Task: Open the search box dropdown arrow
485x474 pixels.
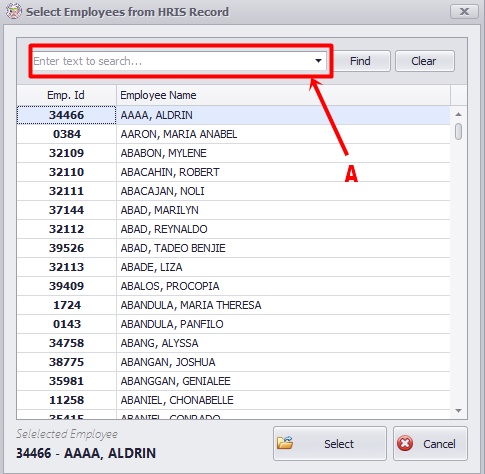Action: (x=318, y=61)
